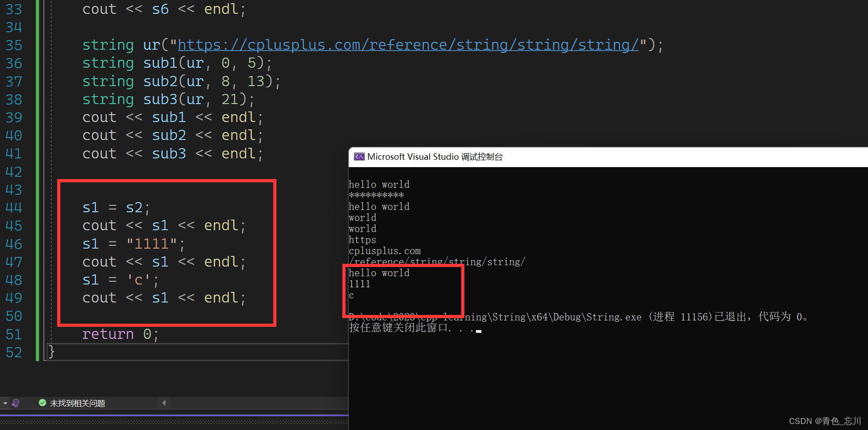Click the closing brace on line 52
This screenshot has height=430, width=868.
pyautogui.click(x=52, y=352)
